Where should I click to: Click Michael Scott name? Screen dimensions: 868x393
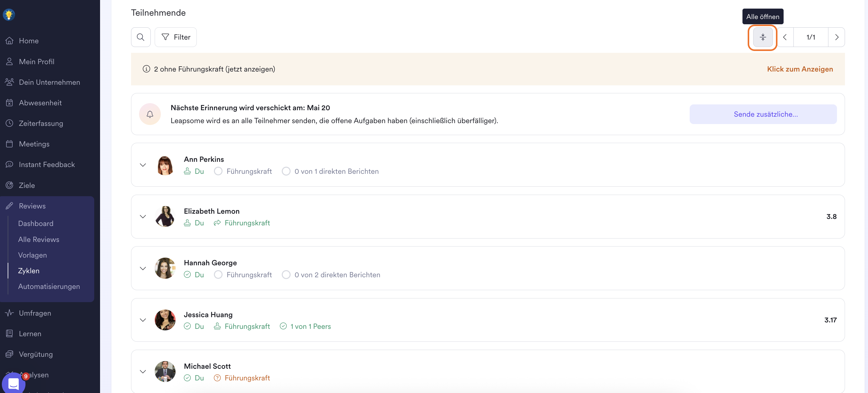pos(207,366)
